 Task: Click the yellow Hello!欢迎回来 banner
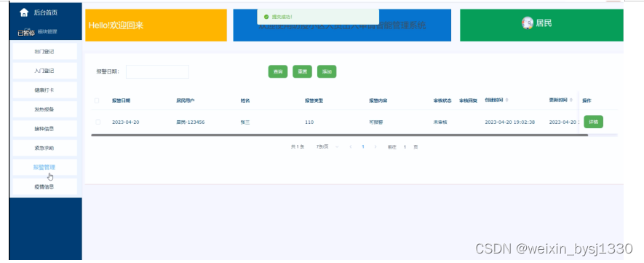(x=156, y=25)
